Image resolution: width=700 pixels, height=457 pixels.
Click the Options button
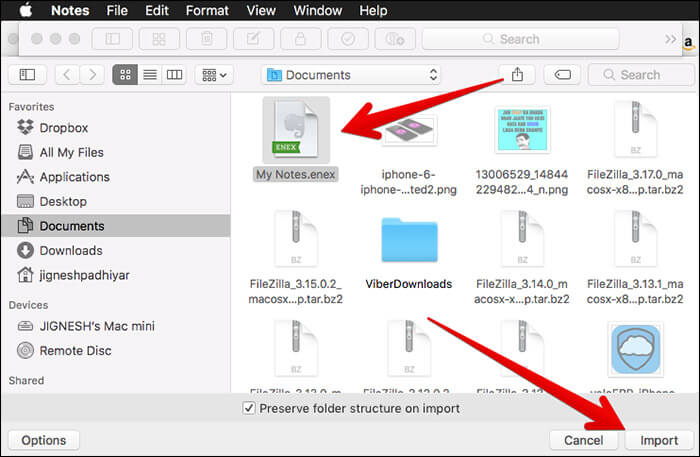tap(44, 440)
